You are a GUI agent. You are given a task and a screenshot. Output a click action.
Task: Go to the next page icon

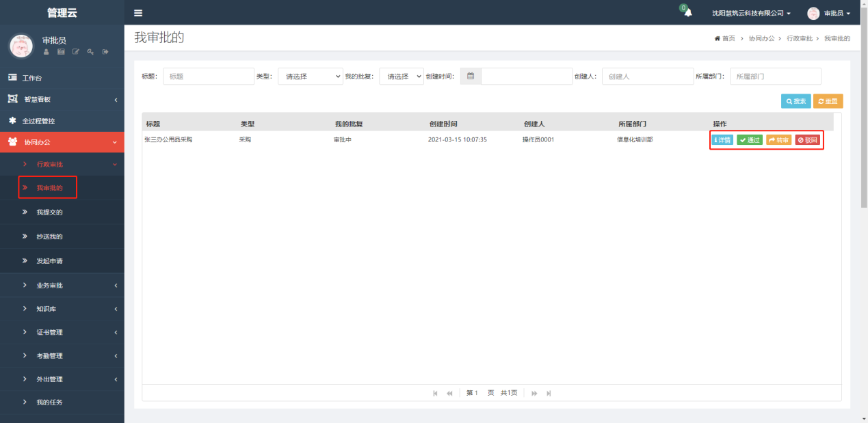(x=534, y=393)
